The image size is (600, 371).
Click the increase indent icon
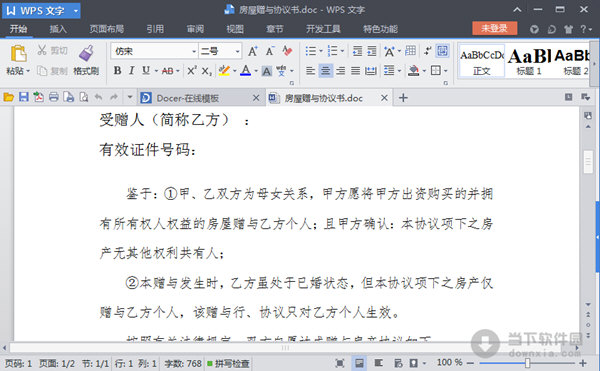pos(372,51)
